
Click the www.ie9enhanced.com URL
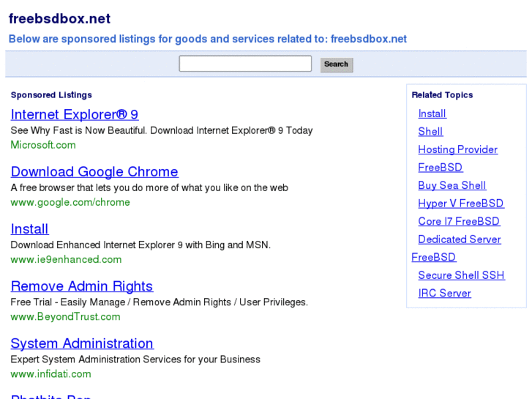(66, 259)
